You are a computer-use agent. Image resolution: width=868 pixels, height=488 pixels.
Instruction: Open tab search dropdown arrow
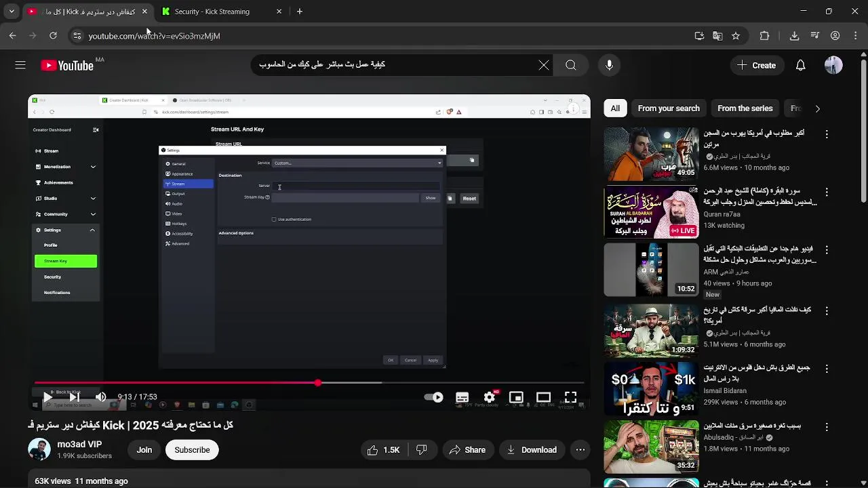[12, 12]
